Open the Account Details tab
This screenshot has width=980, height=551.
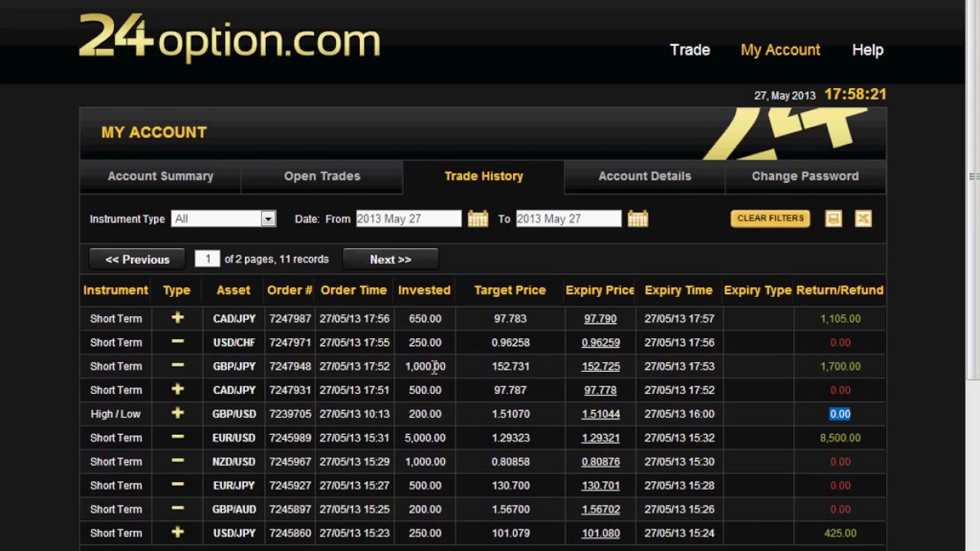pyautogui.click(x=645, y=176)
